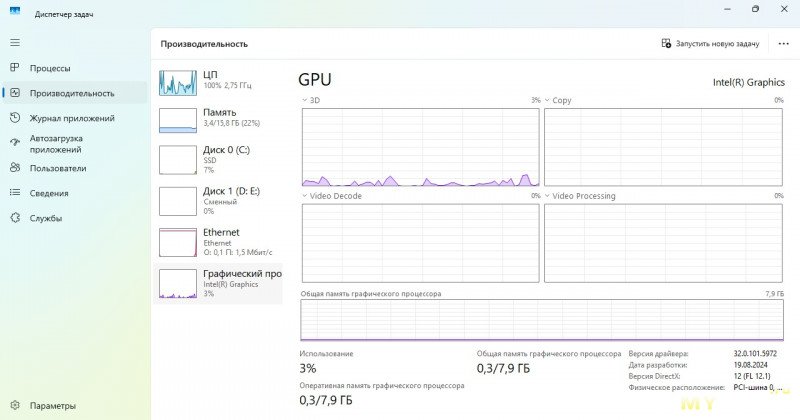The width and height of the screenshot is (800, 420).
Task: Click Запустить новую задачу button
Action: (x=710, y=44)
